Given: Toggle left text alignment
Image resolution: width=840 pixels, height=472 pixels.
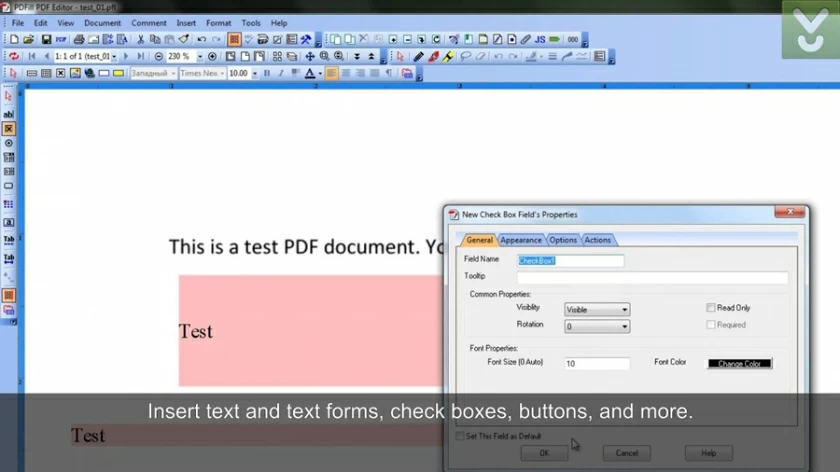Looking at the screenshot, I should click(x=332, y=73).
